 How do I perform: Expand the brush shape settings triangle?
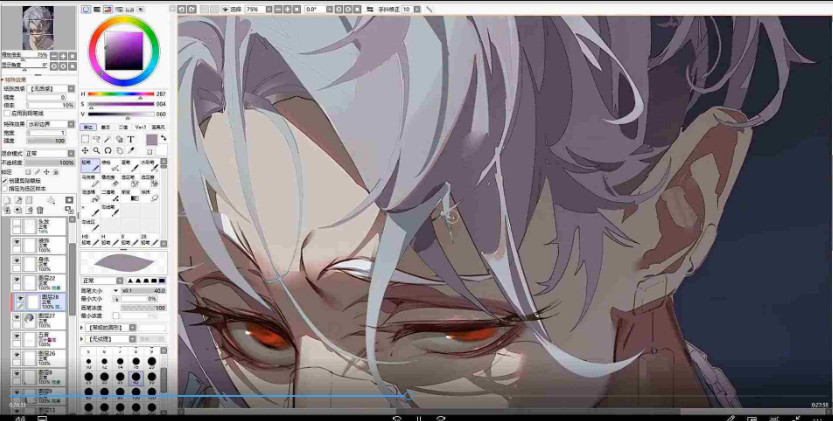point(81,327)
